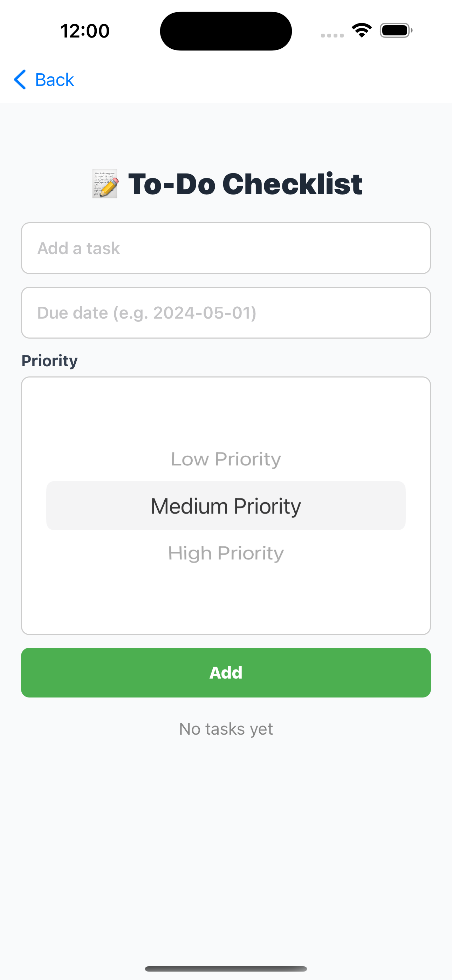Tap the Wi-Fi status icon

click(362, 30)
